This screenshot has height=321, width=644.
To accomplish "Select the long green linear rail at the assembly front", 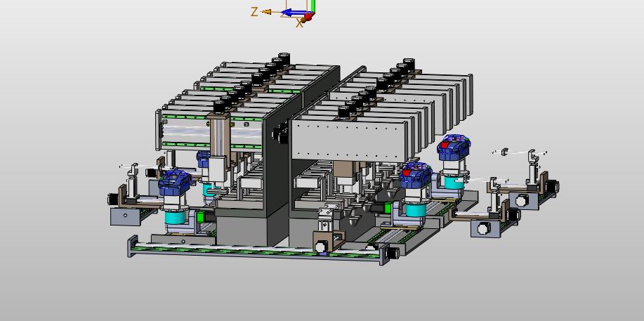I will 256,250.
